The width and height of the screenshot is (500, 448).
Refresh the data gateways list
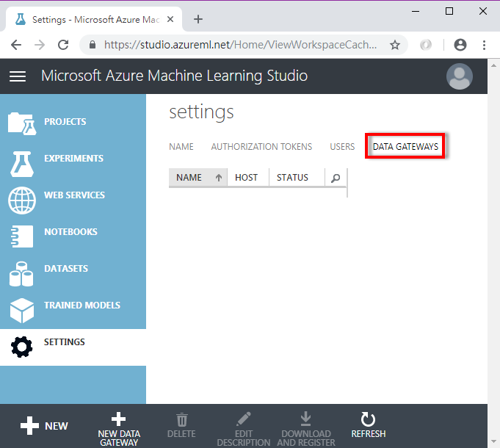[x=369, y=426]
